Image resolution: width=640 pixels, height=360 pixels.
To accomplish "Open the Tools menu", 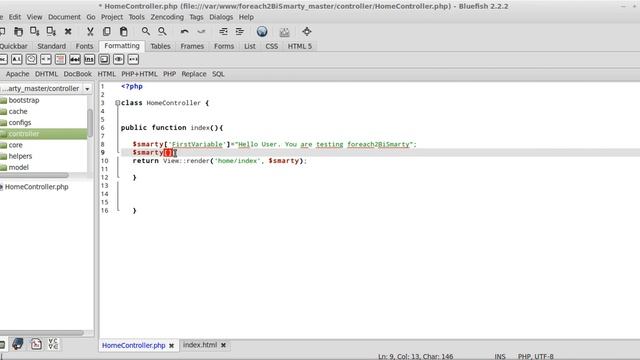I will [136, 17].
